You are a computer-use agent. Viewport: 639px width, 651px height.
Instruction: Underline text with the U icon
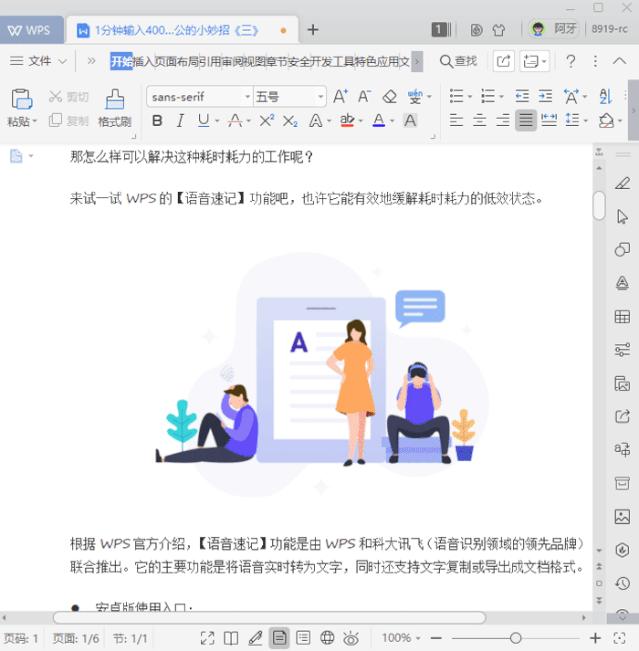[x=203, y=120]
